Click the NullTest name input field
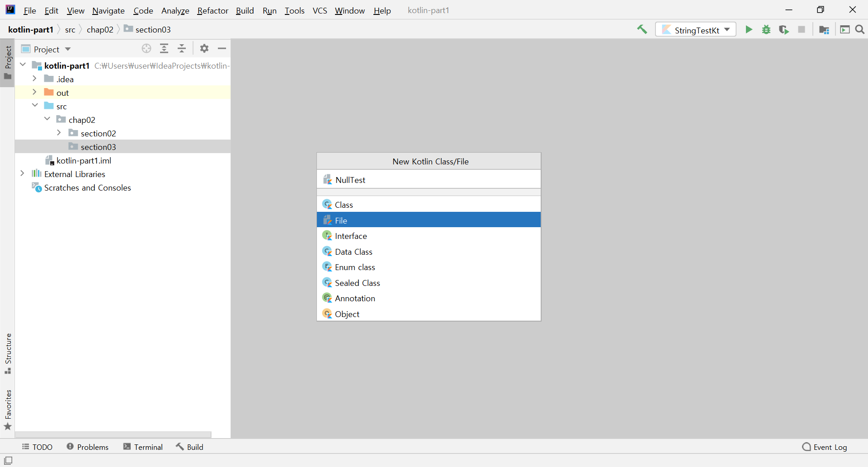The height and width of the screenshot is (467, 868). [x=429, y=180]
